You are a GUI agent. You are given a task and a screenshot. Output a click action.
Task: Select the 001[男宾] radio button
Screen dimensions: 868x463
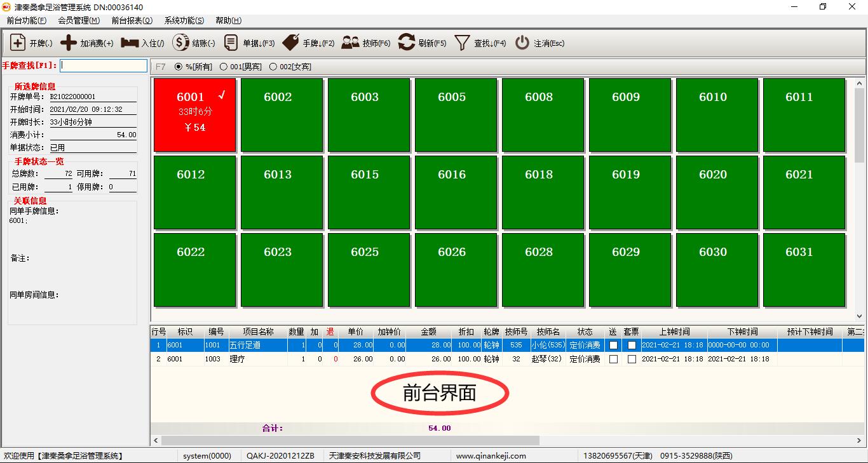click(x=224, y=67)
